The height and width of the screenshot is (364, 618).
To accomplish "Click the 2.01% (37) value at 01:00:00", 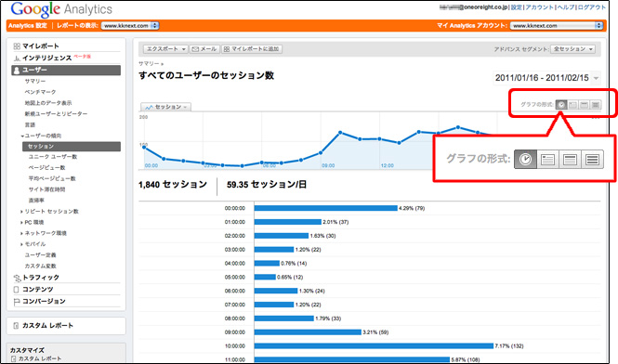I will click(335, 222).
